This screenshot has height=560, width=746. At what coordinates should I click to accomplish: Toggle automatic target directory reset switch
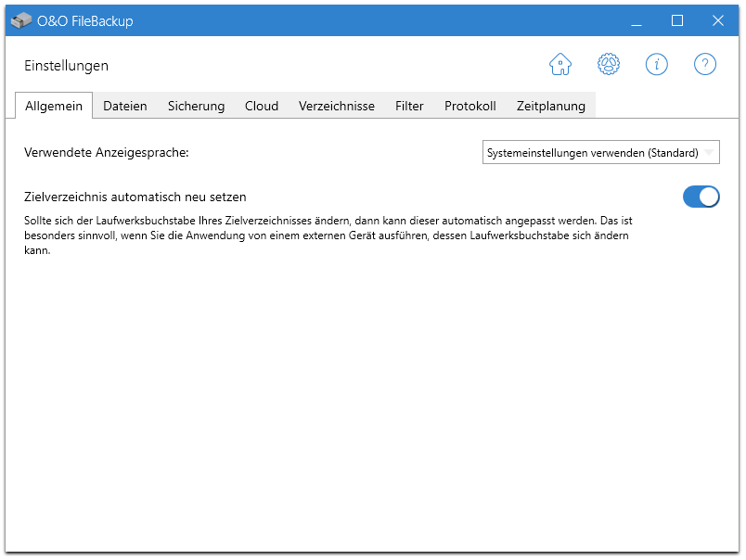[x=701, y=197]
